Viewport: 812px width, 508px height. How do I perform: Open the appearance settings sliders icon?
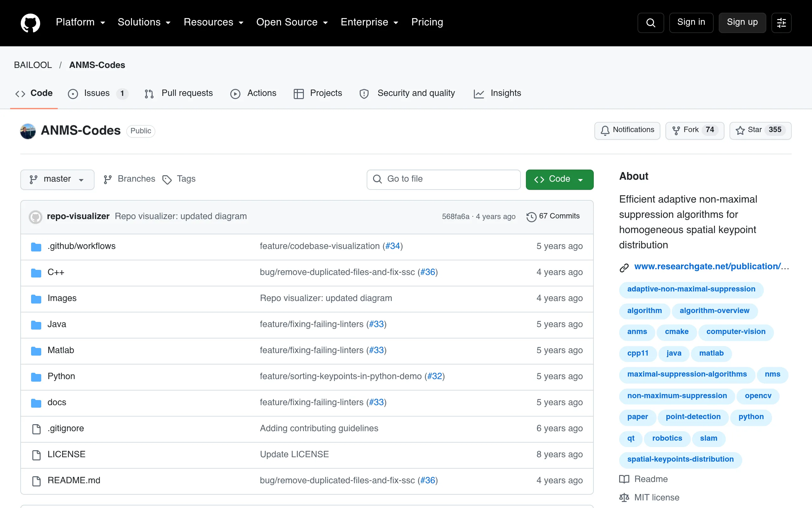pos(782,23)
